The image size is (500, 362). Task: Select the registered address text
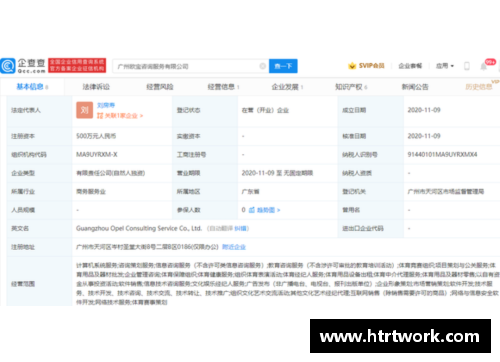tap(147, 247)
